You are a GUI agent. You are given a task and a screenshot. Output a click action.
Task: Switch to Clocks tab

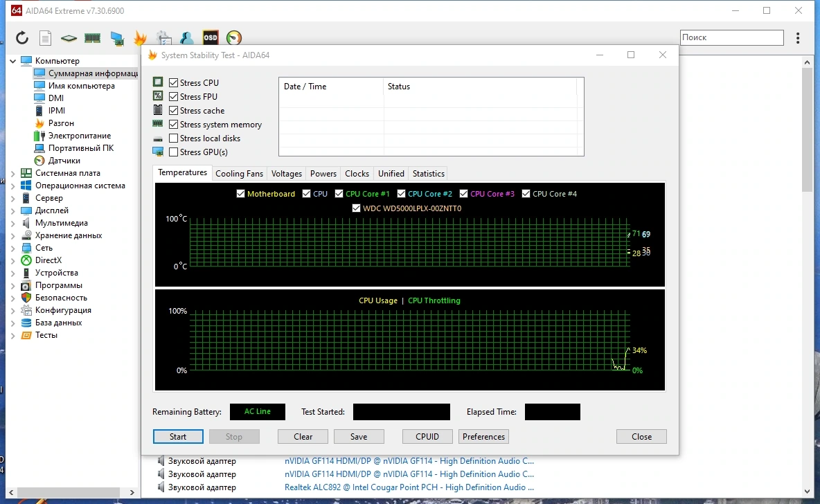(x=357, y=174)
